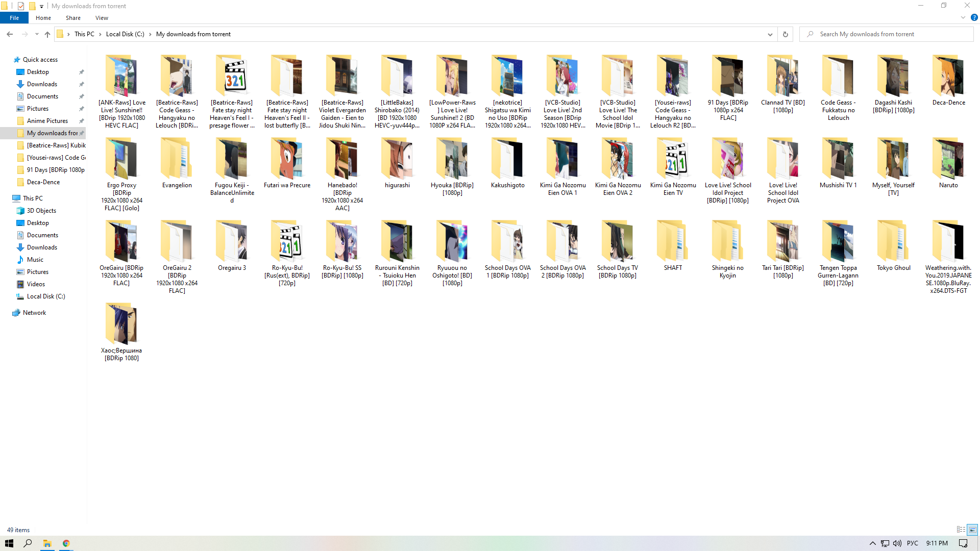Click the Back navigation arrow
This screenshot has width=980, height=551.
tap(10, 34)
